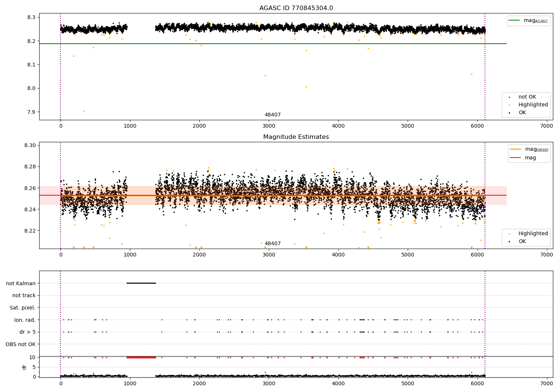Click 'Highlighted' legend entry in middle plot
This screenshot has width=560, height=392.
pyautogui.click(x=533, y=234)
